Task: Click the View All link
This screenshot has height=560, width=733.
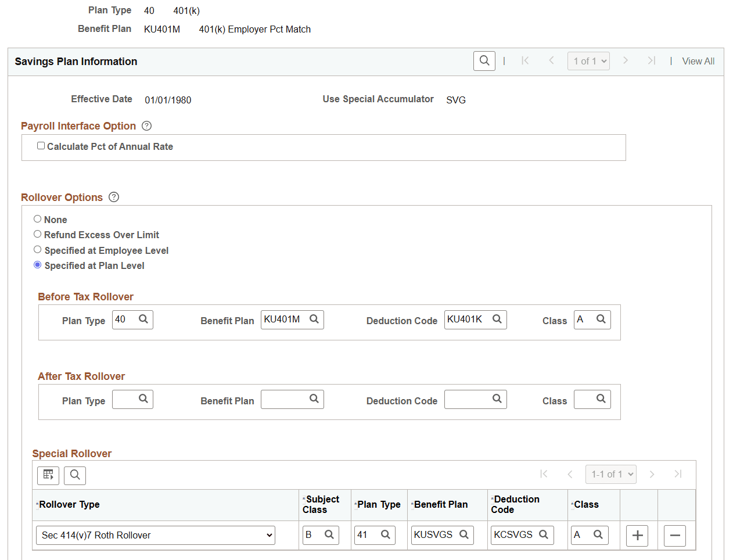Action: tap(698, 60)
